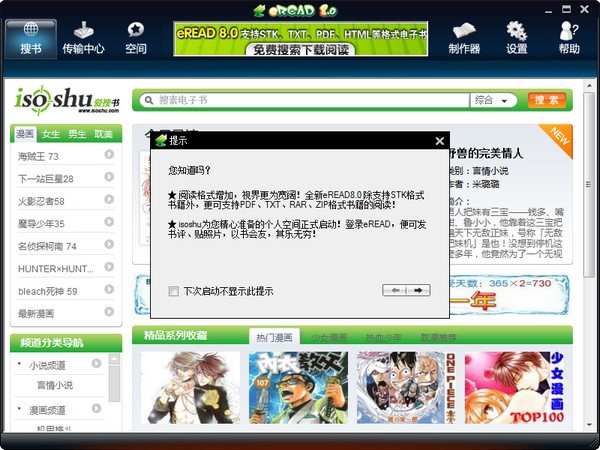Open 最新漫画 list link
This screenshot has height=450, width=600.
[x=36, y=314]
